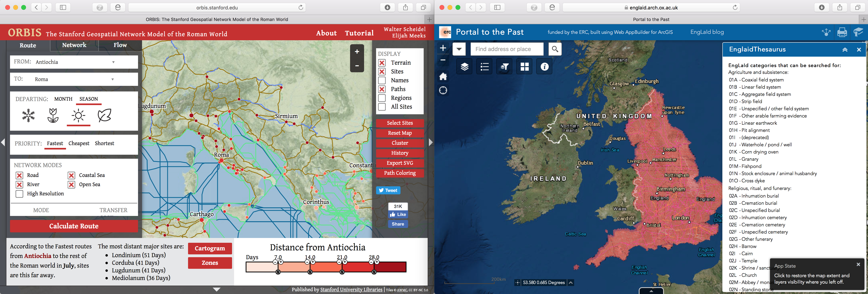
Task: Open the Layer List widget
Action: tap(464, 67)
